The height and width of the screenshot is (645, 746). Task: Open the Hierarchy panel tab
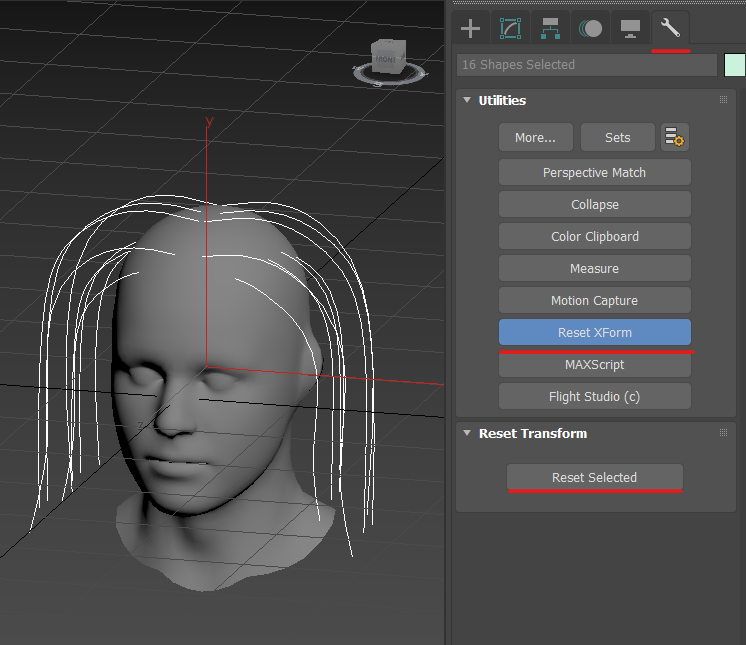tap(550, 28)
